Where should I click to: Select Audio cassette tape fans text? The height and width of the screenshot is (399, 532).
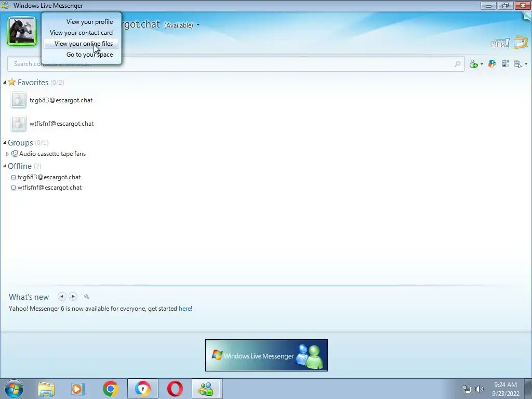[52, 154]
